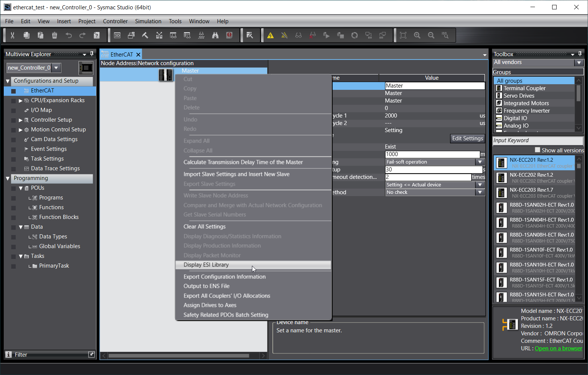
Task: Click the binoculars search toolbar icon
Action: pos(215,35)
